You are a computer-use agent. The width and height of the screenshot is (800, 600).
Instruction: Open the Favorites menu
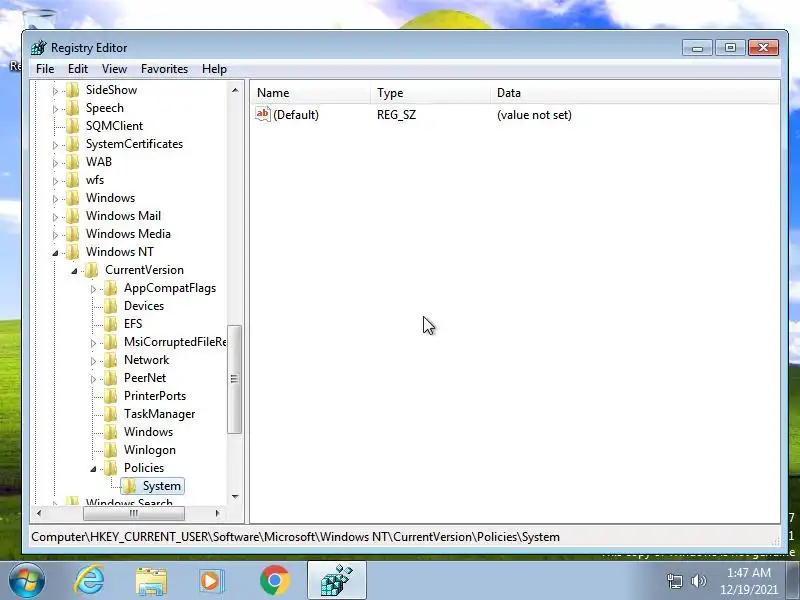tap(164, 69)
